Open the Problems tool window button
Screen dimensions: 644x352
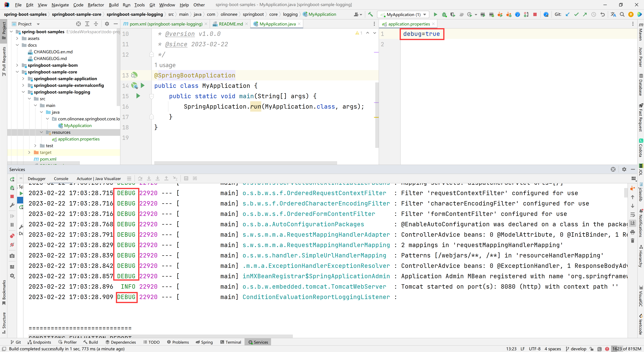coord(178,342)
